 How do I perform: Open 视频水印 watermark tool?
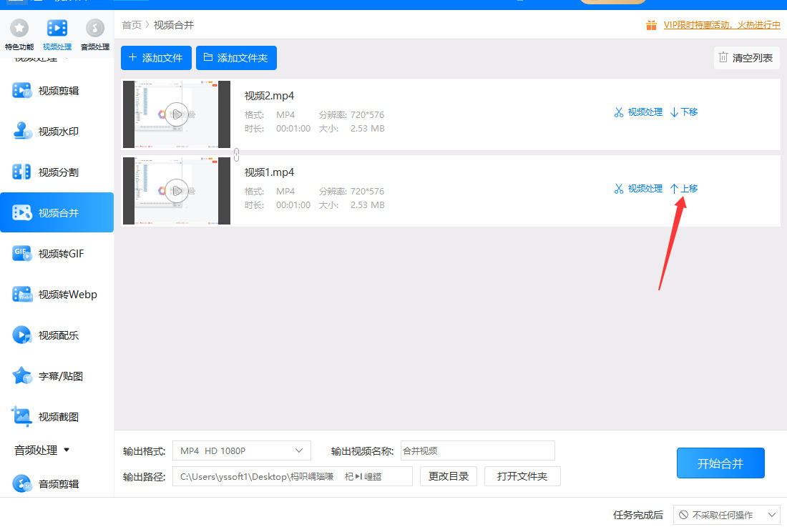click(57, 132)
